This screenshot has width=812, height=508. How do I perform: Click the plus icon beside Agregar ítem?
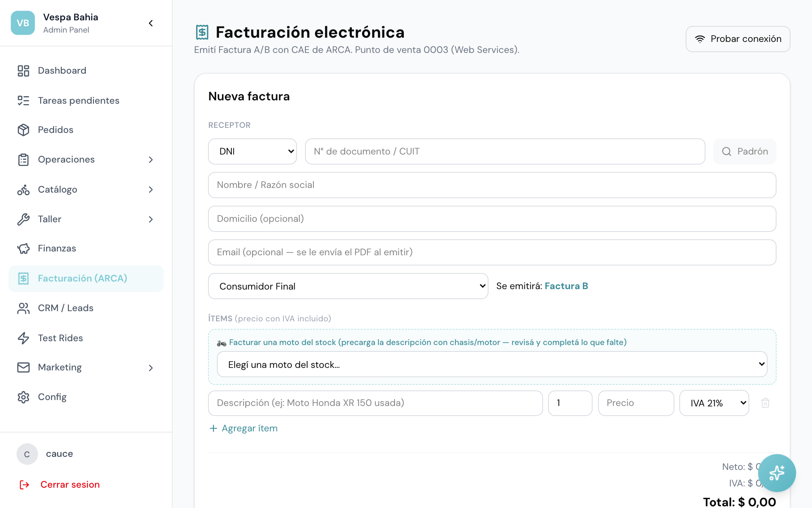coord(213,428)
